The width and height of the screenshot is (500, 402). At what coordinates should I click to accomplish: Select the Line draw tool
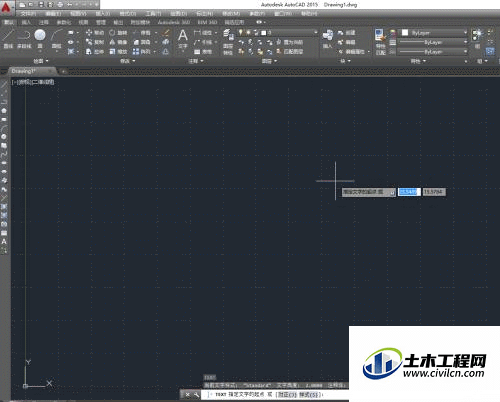[x=8, y=39]
